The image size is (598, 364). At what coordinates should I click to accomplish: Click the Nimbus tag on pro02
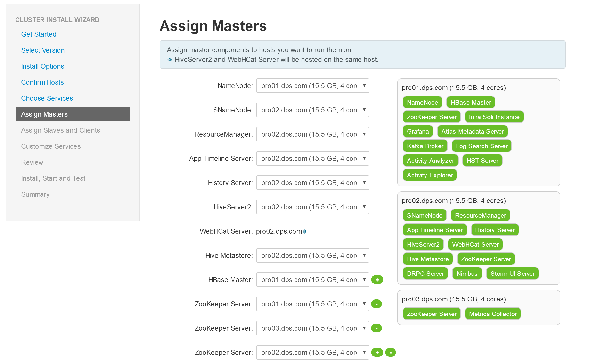click(x=467, y=274)
